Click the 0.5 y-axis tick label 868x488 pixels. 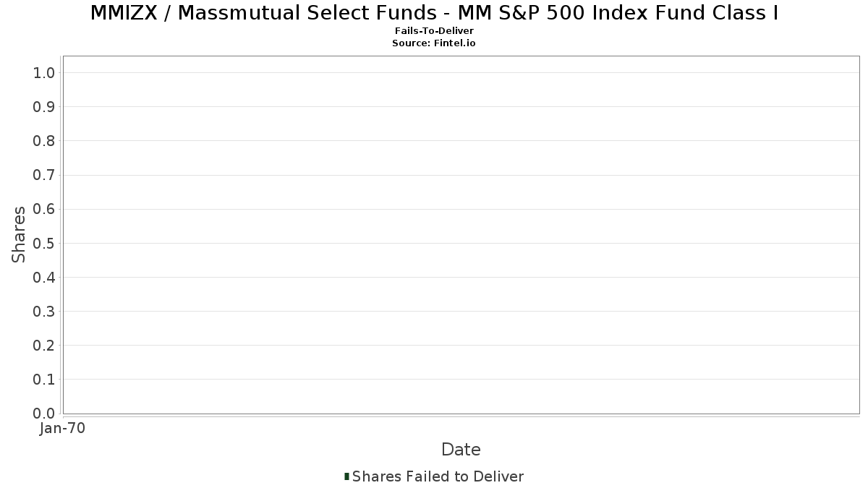point(44,243)
